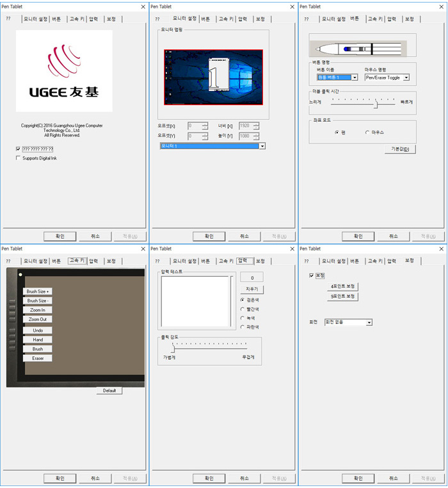The height and width of the screenshot is (488, 448).
Task: Click the Eraser express key
Action: 37,358
